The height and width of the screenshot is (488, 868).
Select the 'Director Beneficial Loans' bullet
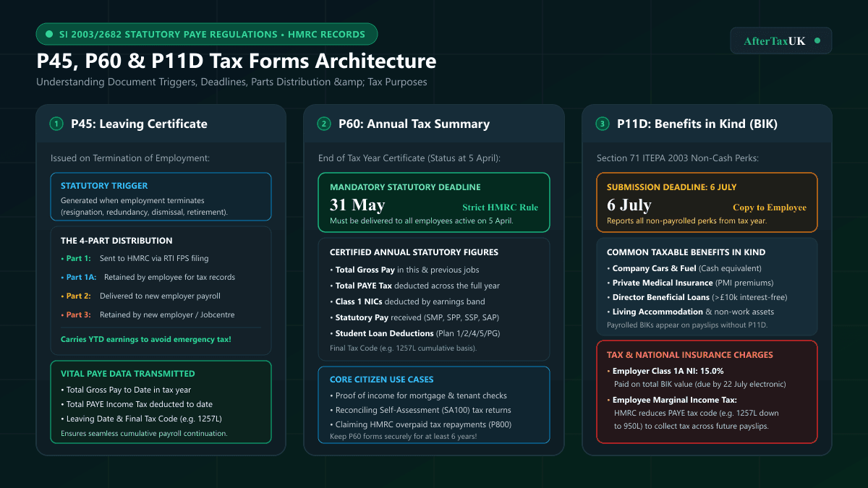[696, 297]
